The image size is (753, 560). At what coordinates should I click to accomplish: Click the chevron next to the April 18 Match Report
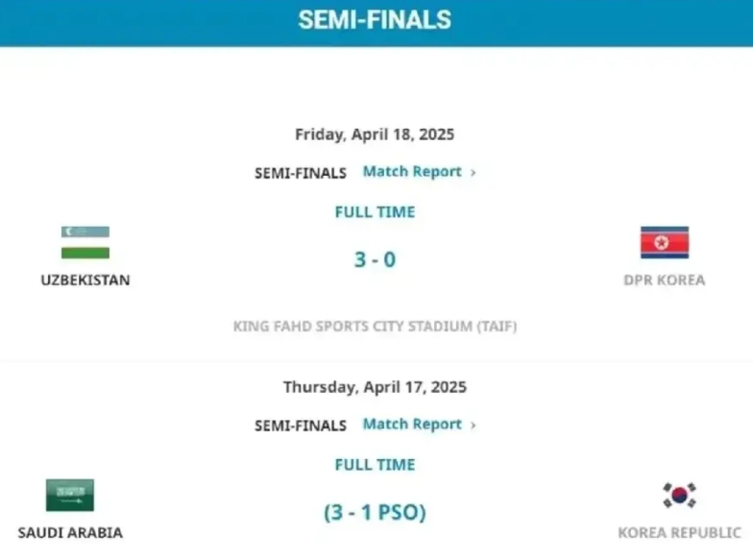click(473, 173)
